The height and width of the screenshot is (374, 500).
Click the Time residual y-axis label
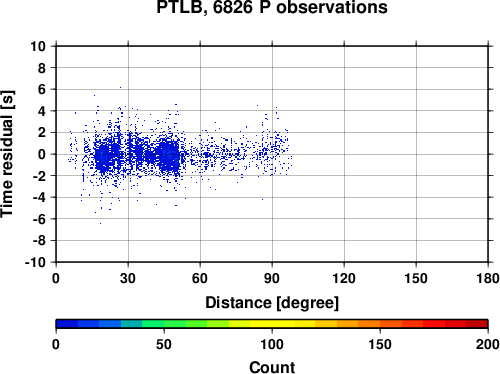(x=7, y=154)
